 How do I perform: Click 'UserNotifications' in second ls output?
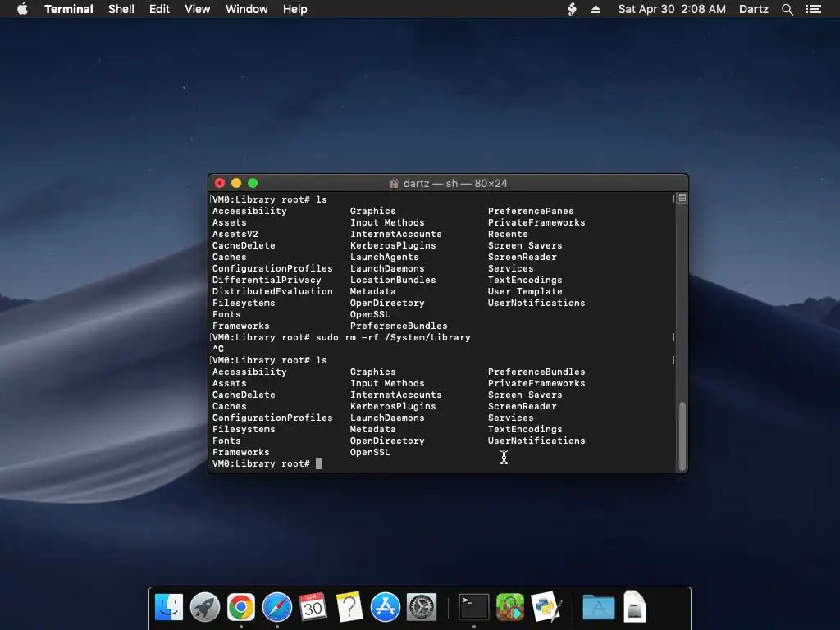coord(536,441)
